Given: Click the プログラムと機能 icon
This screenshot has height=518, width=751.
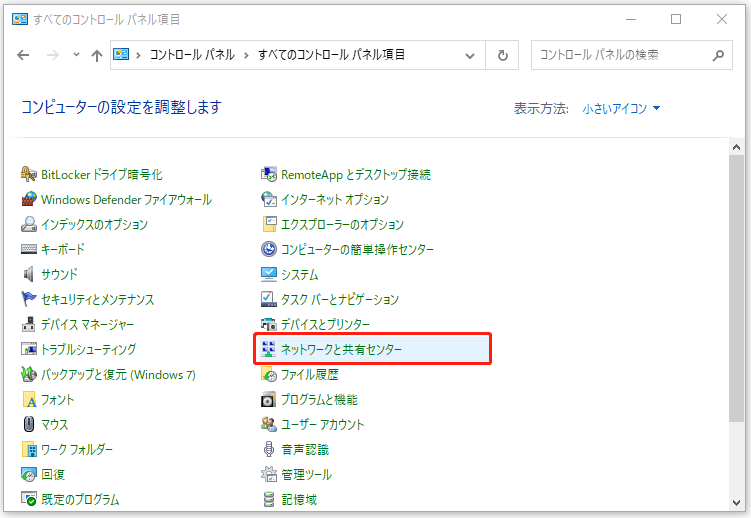Looking at the screenshot, I should coord(269,399).
